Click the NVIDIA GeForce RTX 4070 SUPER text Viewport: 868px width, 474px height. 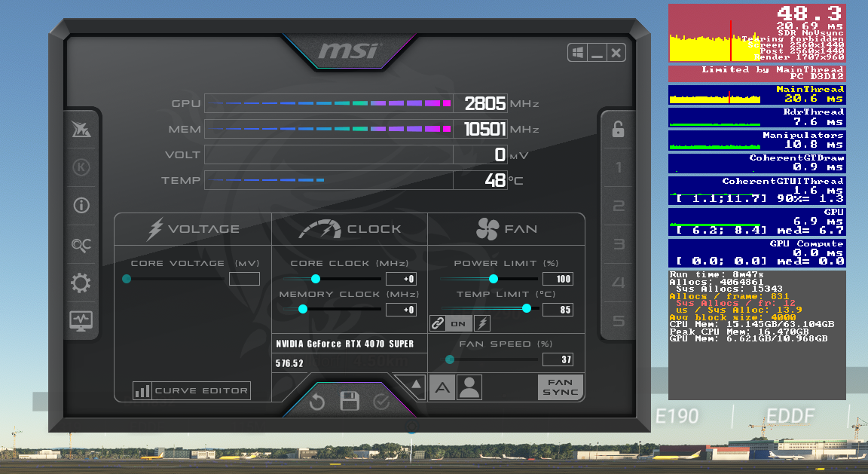tap(344, 344)
